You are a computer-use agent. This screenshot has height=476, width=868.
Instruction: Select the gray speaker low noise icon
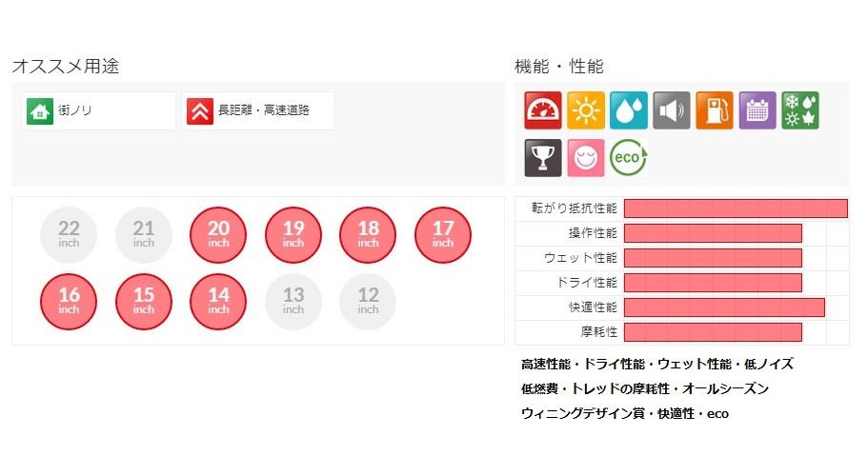coord(672,110)
